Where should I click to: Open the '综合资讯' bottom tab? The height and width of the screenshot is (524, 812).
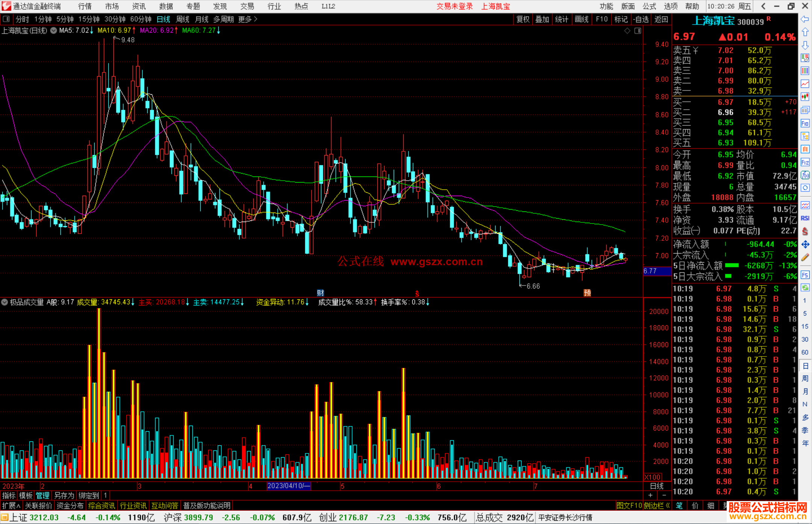coord(101,506)
